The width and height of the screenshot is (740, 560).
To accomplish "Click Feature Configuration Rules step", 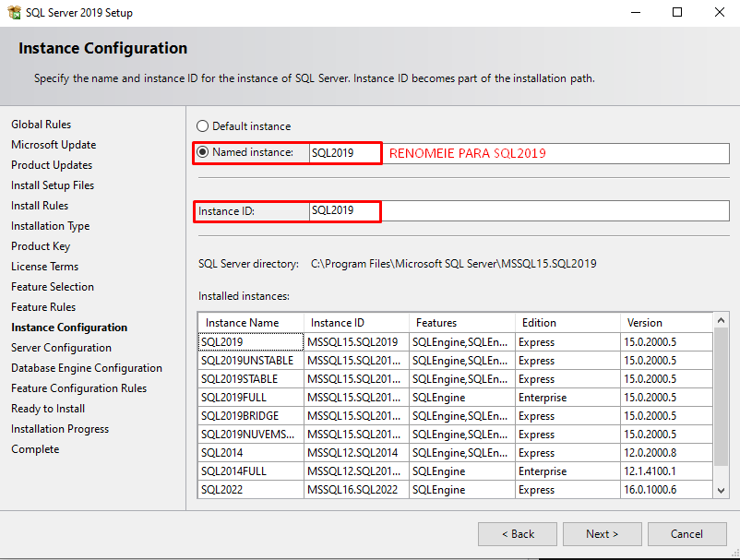I will click(78, 388).
